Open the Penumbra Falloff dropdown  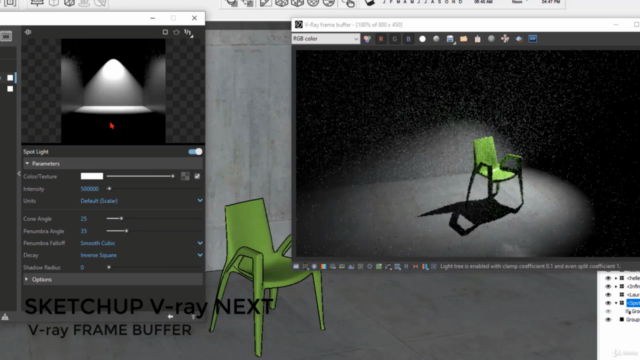tap(141, 243)
